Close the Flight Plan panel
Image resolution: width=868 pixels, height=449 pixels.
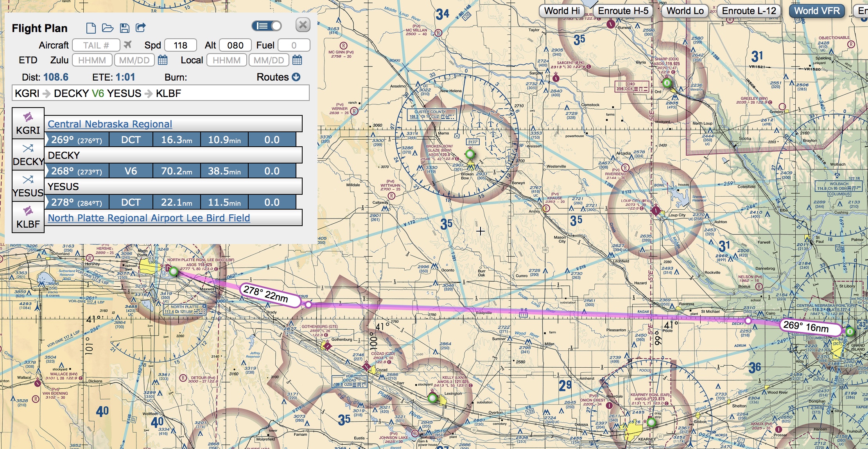303,25
